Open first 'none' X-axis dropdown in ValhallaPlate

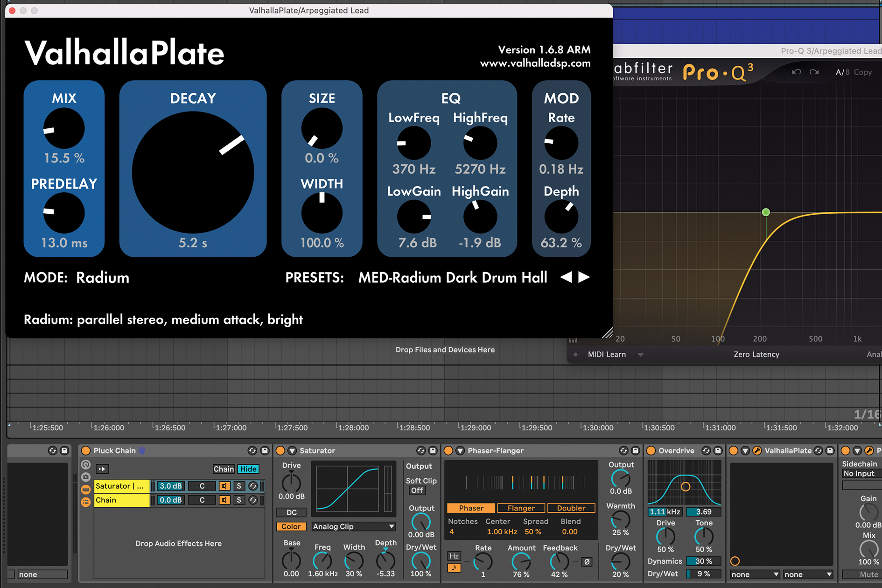(755, 574)
